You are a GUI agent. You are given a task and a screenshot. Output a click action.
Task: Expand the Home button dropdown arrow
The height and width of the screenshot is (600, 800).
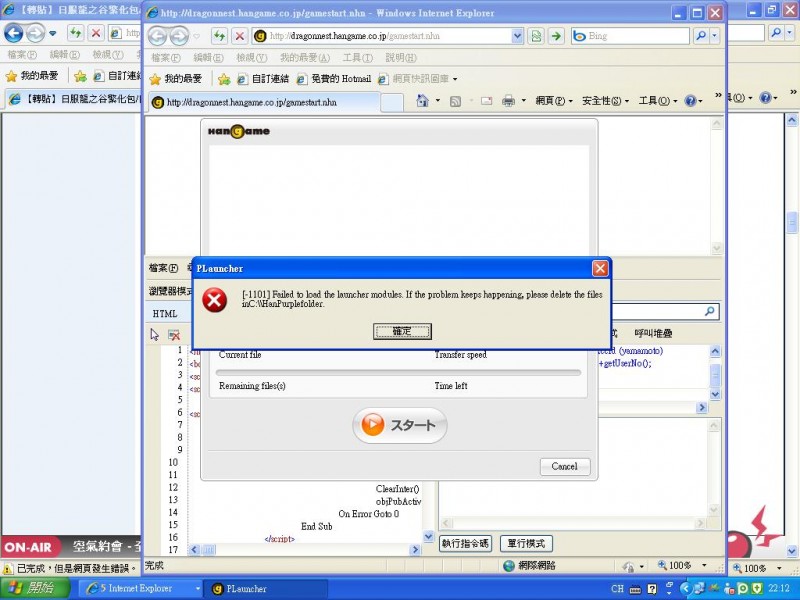438,101
